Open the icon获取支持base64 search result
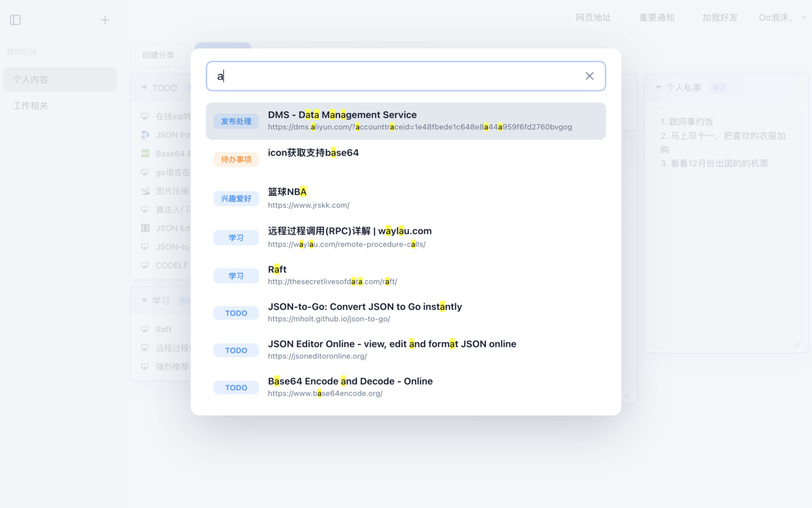Viewport: 812px width, 508px height. pyautogui.click(x=406, y=159)
